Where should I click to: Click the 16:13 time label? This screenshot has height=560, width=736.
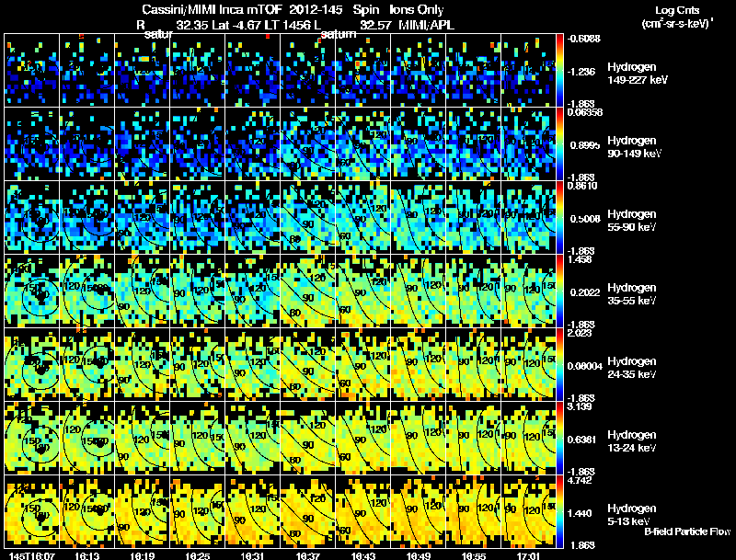86,555
